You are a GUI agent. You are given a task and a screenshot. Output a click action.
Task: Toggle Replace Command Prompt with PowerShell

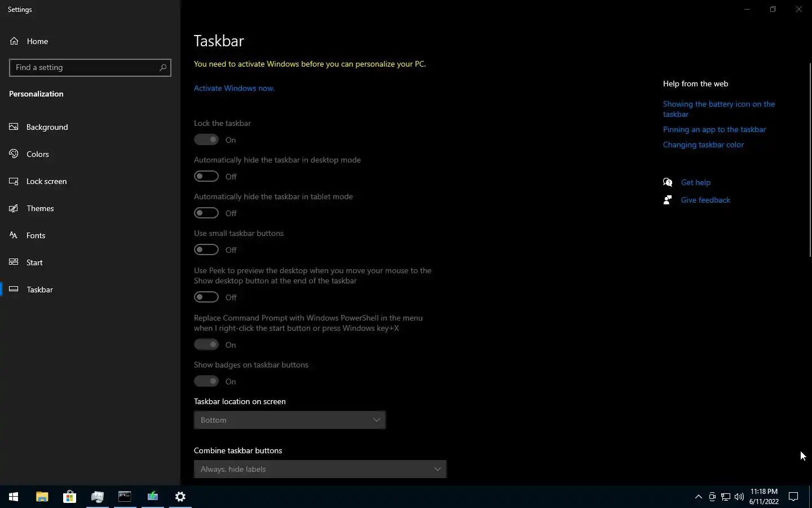pyautogui.click(x=206, y=344)
